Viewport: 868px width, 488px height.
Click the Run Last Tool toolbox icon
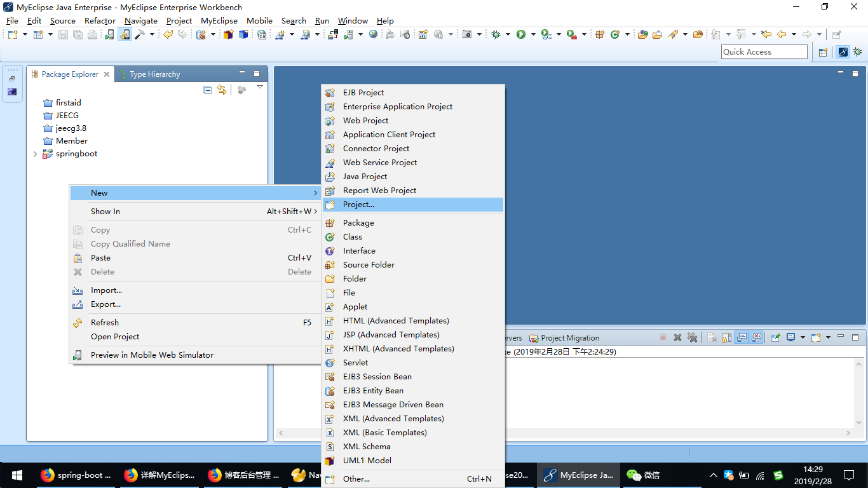coord(572,34)
